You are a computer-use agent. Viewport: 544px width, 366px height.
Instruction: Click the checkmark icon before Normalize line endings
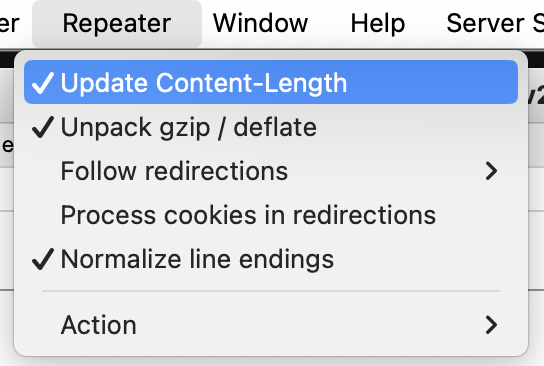point(43,259)
